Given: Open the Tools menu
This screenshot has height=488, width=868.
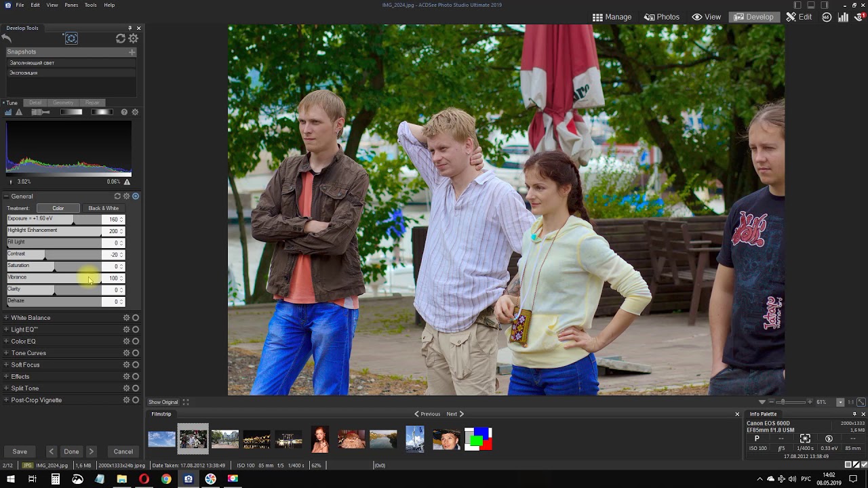Looking at the screenshot, I should click(x=90, y=5).
